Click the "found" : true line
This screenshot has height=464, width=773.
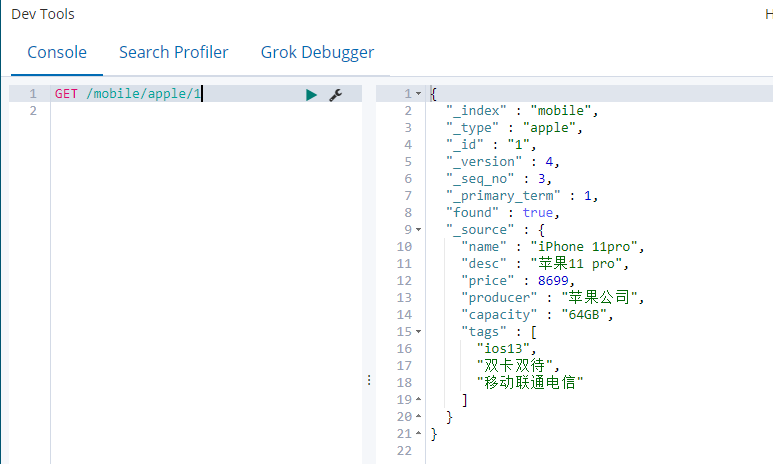click(x=503, y=213)
